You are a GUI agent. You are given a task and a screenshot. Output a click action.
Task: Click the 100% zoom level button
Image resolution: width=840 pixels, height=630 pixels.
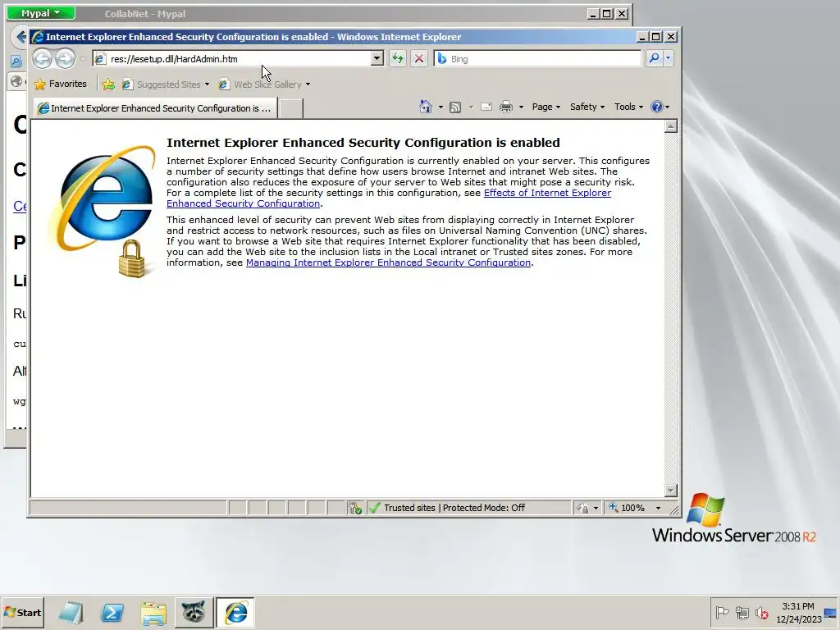pyautogui.click(x=627, y=508)
